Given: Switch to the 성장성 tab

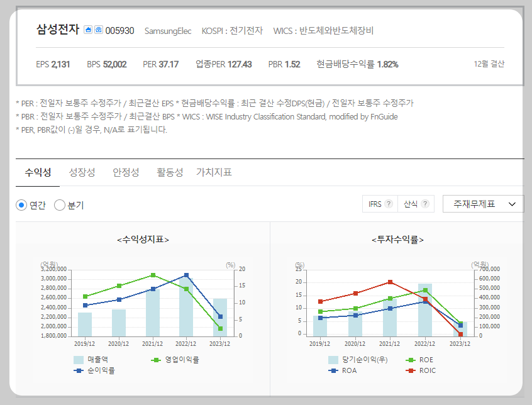Looking at the screenshot, I should click(x=82, y=172).
